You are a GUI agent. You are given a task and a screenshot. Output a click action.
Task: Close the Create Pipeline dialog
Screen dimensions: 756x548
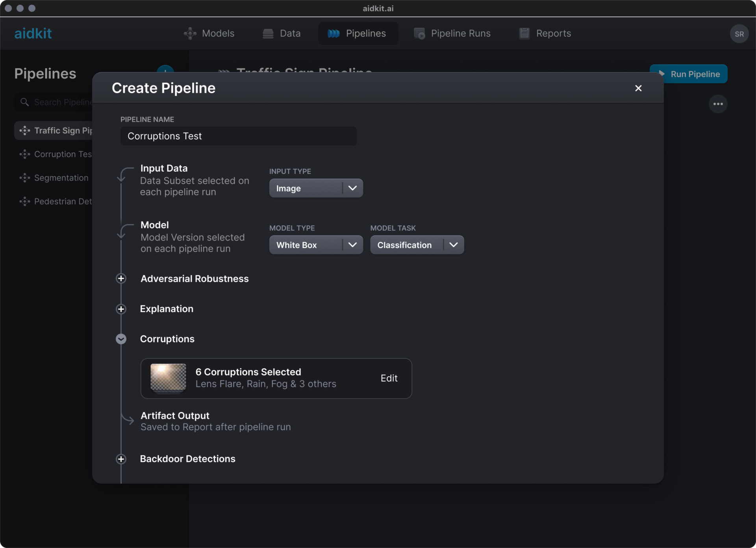coord(638,88)
